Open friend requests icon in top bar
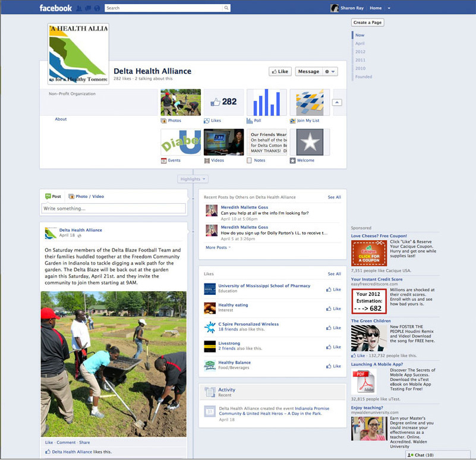This screenshot has height=460, width=476. (x=79, y=8)
